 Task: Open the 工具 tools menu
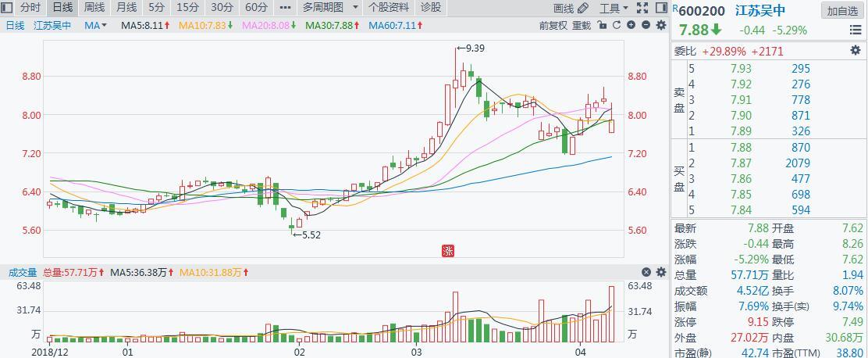pos(614,9)
